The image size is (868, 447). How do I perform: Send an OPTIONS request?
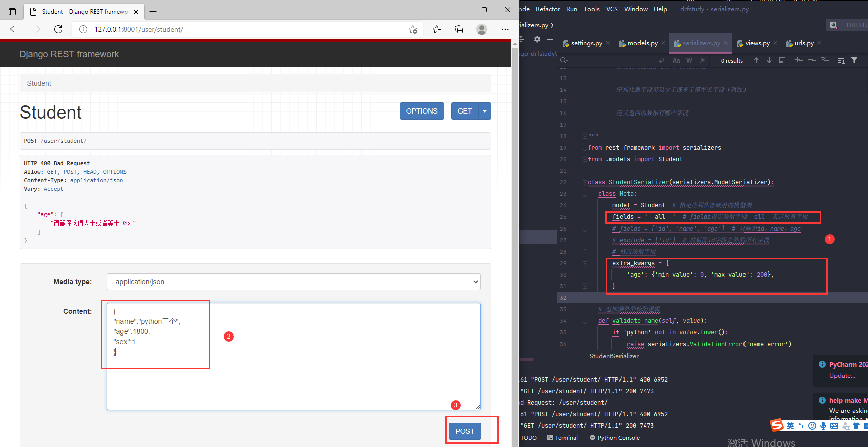(422, 111)
